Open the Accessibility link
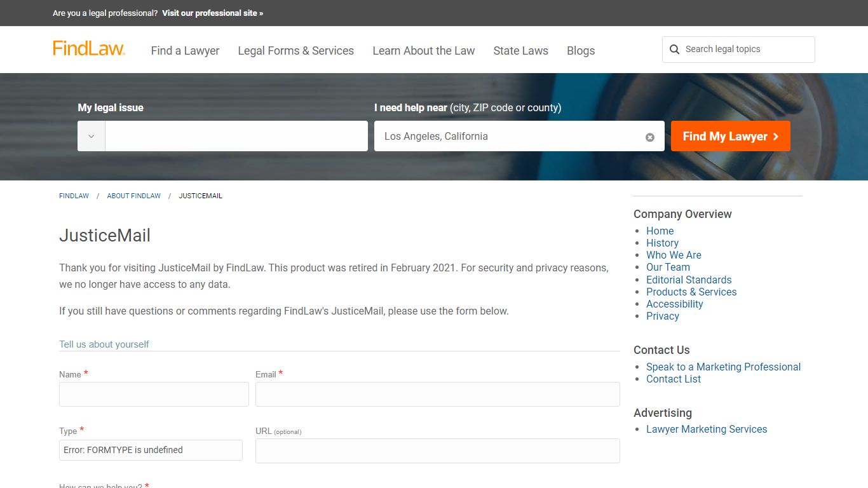Image resolution: width=868 pixels, height=488 pixels. (675, 304)
